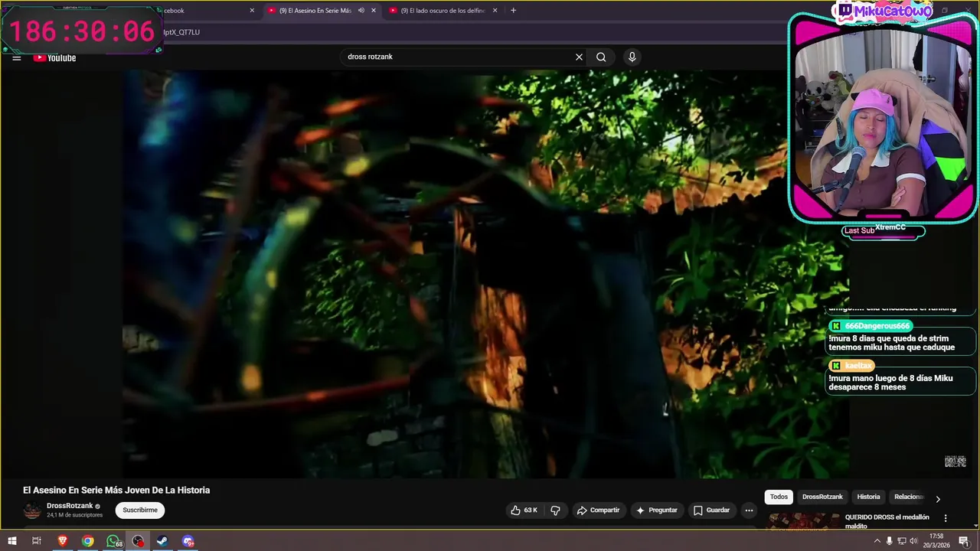This screenshot has width=980, height=551.
Task: Show hidden system tray icons chevron
Action: (877, 541)
